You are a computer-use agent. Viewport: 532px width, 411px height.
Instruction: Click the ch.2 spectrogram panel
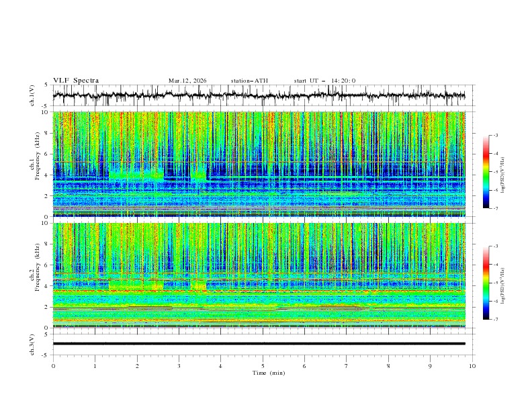point(259,275)
